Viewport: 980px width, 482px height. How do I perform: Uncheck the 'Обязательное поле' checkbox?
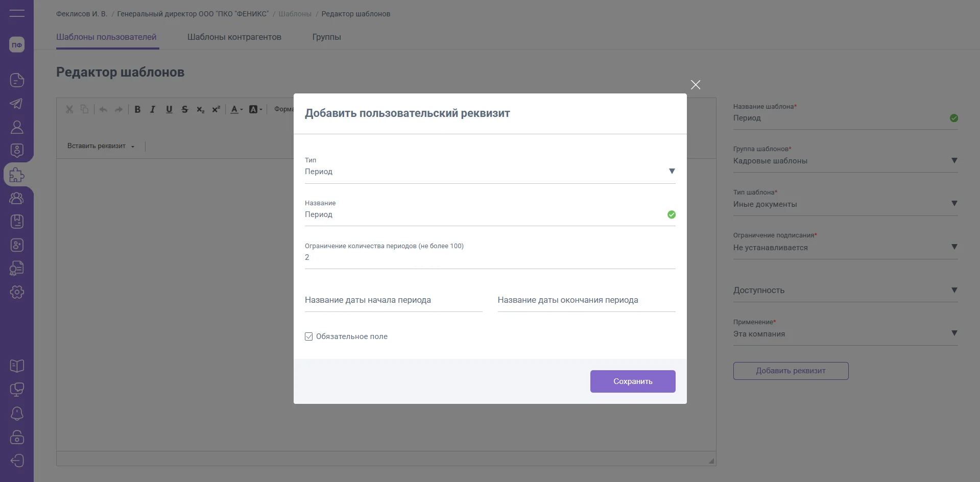pos(309,336)
